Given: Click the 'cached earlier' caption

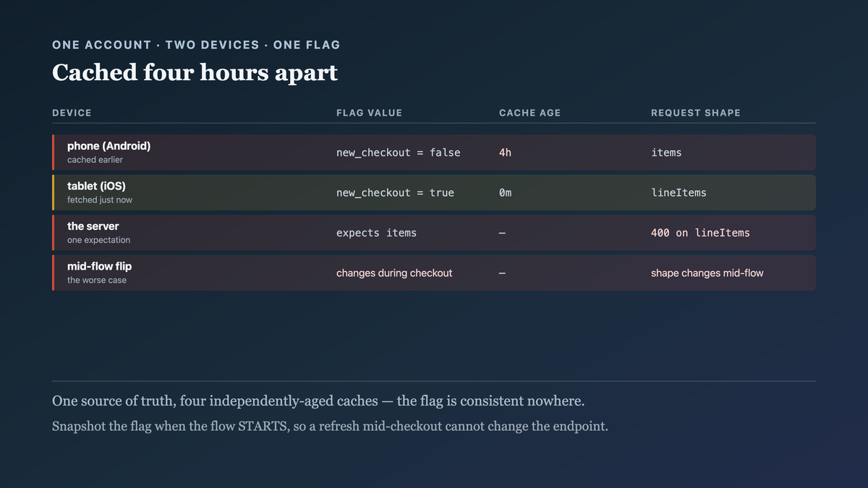Looking at the screenshot, I should [x=95, y=160].
